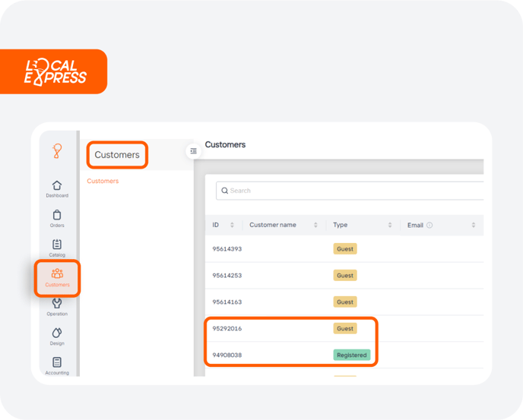Viewport: 523px width, 420px height.
Task: Select the Customers sidebar icon
Action: click(x=57, y=278)
